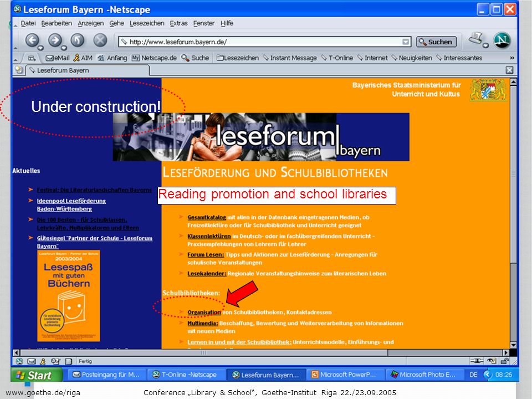Click the Bavarian coat of arms image

point(488,90)
